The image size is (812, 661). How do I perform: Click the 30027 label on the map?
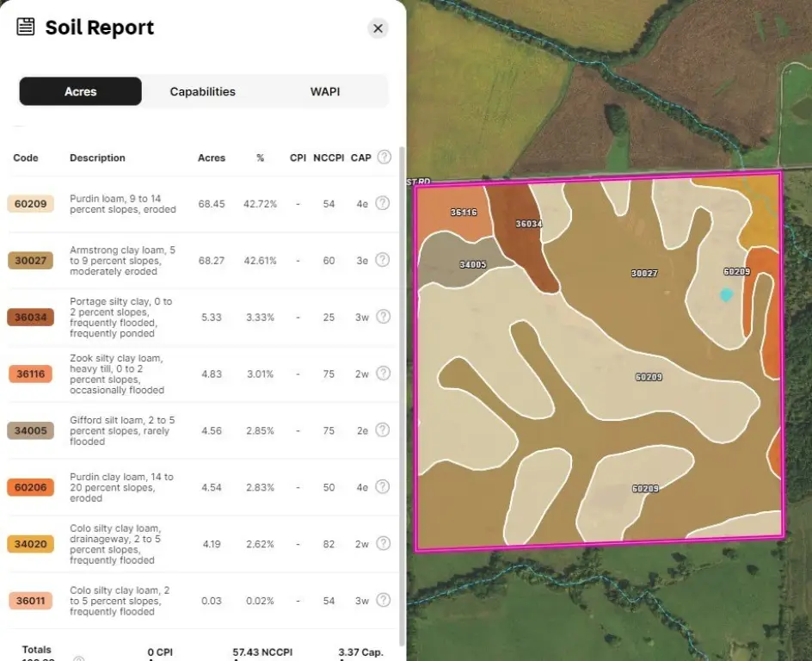(x=644, y=273)
